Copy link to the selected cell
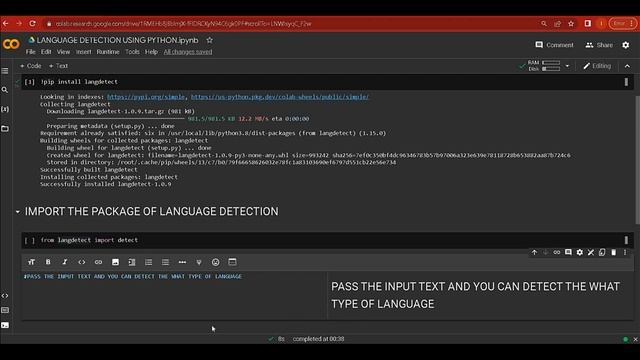Image resolution: width=640 pixels, height=360 pixels. pos(557,253)
